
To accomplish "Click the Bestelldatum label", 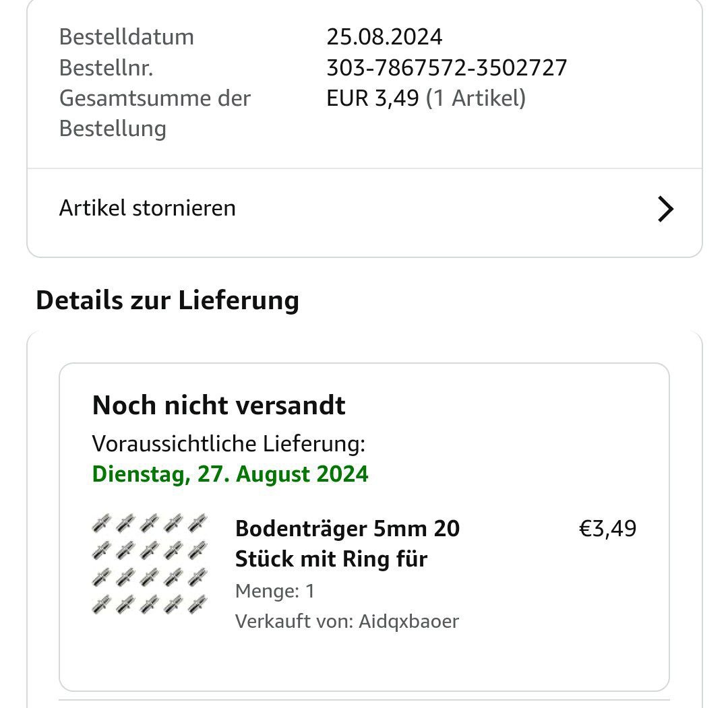I will [127, 36].
